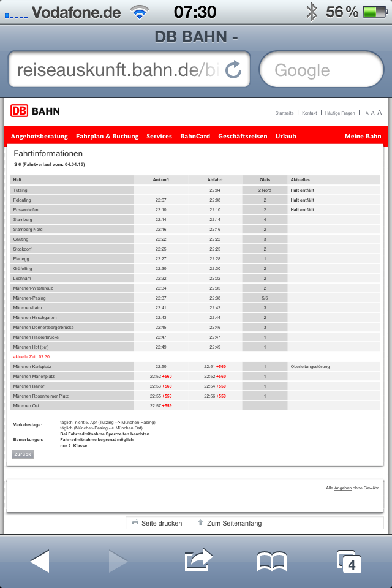This screenshot has height=588, width=392.
Task: Click the München Karlsplatz stop name
Action: [32, 366]
